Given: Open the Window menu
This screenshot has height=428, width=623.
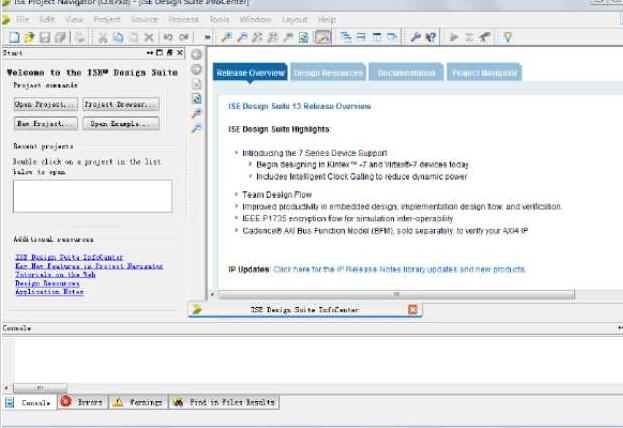Looking at the screenshot, I should (255, 19).
